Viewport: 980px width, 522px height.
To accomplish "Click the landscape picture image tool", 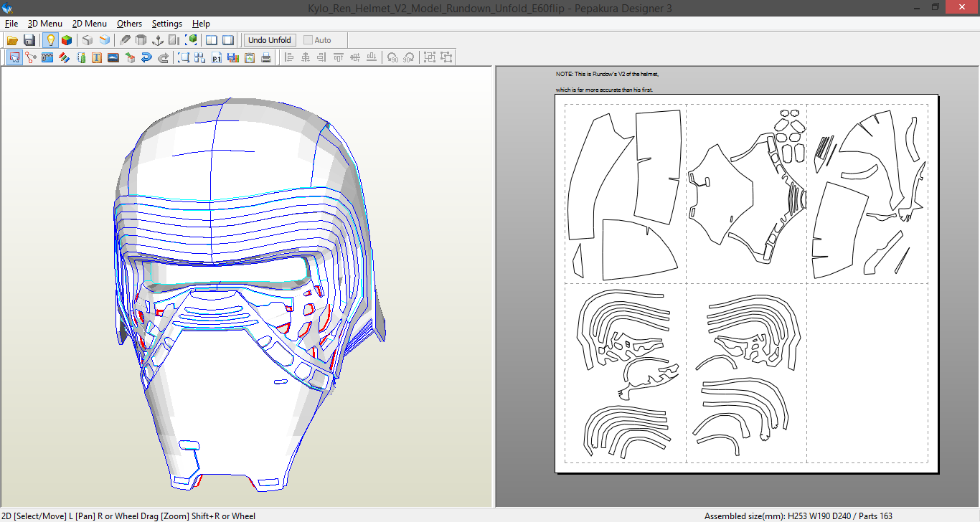I will (113, 57).
